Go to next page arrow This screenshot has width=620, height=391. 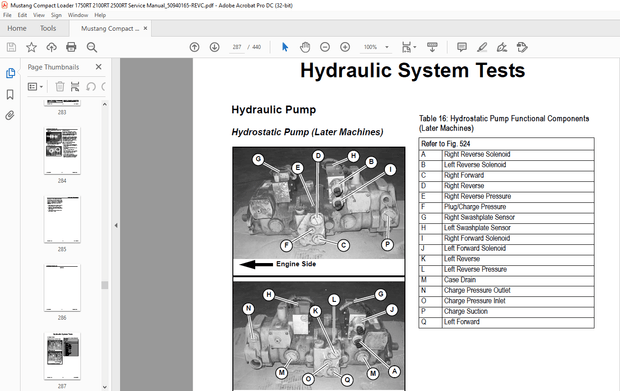[x=214, y=47]
